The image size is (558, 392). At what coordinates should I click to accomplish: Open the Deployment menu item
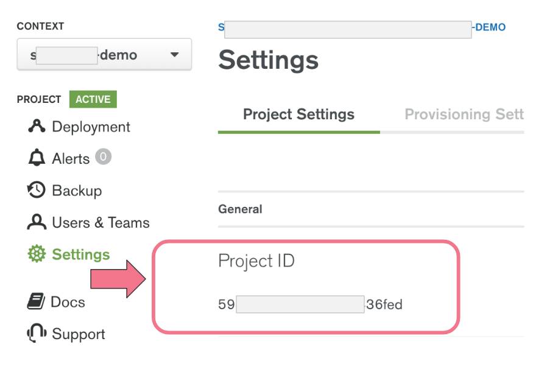click(91, 127)
